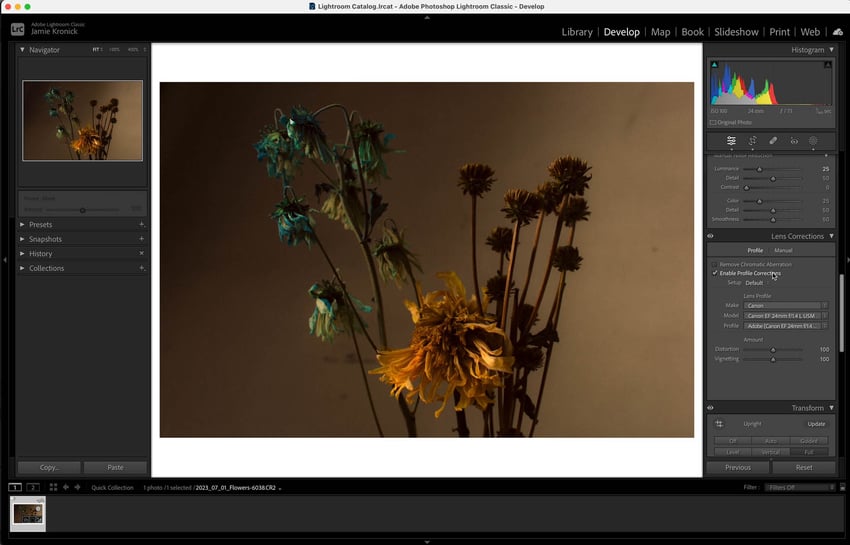Select the Masking tool icon
Viewport: 850px width, 545px height.
[813, 140]
